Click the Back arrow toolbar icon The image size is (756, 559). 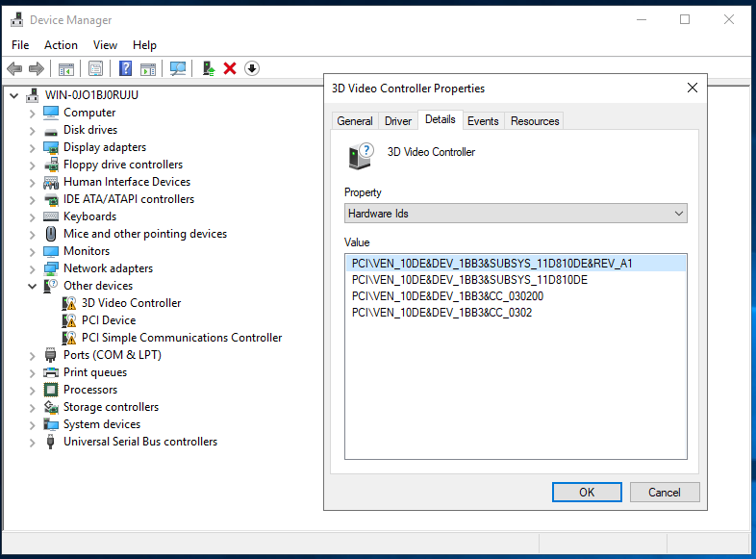15,68
